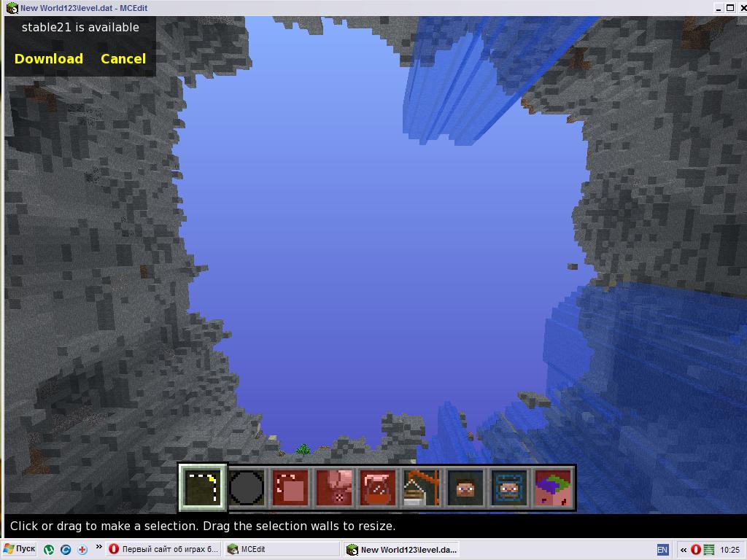Choose the round Brush tool
The height and width of the screenshot is (560, 747).
tap(247, 488)
